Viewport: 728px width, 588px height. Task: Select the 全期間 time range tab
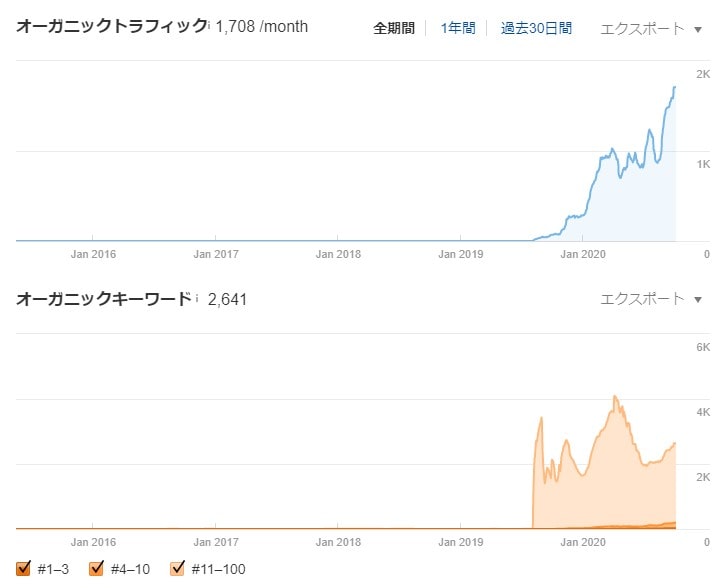[394, 28]
